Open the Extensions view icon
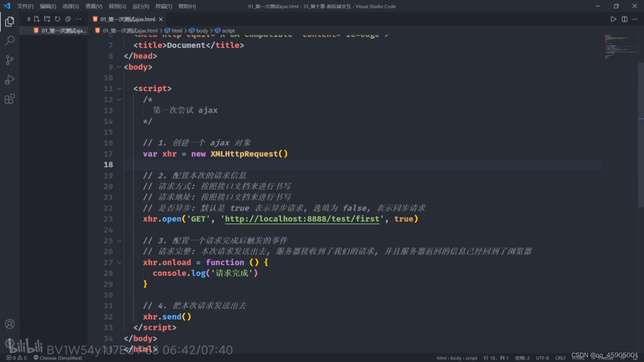Image resolution: width=644 pixels, height=362 pixels. tap(10, 99)
